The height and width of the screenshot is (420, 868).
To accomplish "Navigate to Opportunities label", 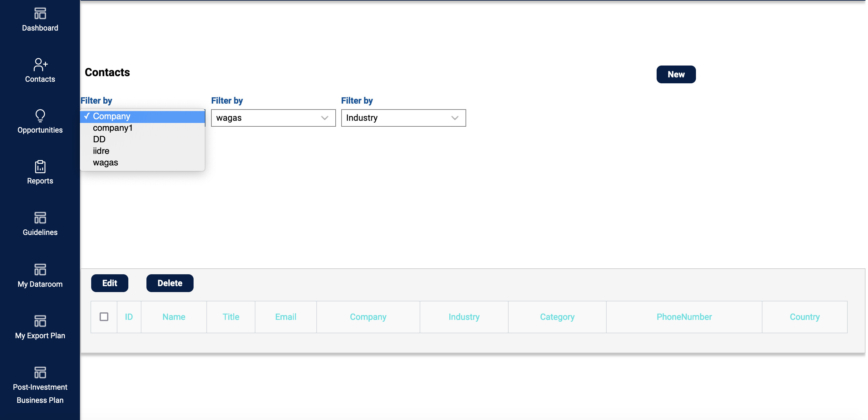I will 40,130.
